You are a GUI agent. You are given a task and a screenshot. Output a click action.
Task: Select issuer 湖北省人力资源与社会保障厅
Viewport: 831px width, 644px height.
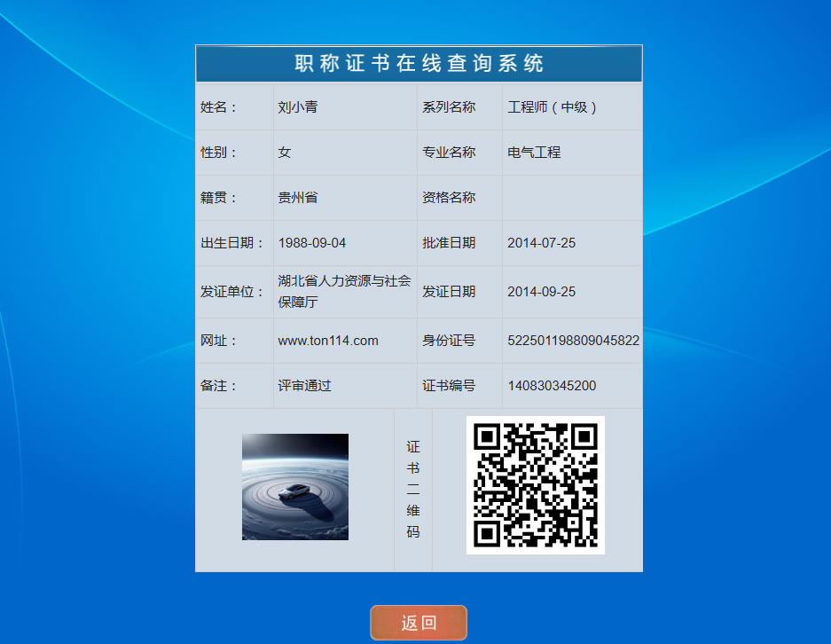pos(344,292)
